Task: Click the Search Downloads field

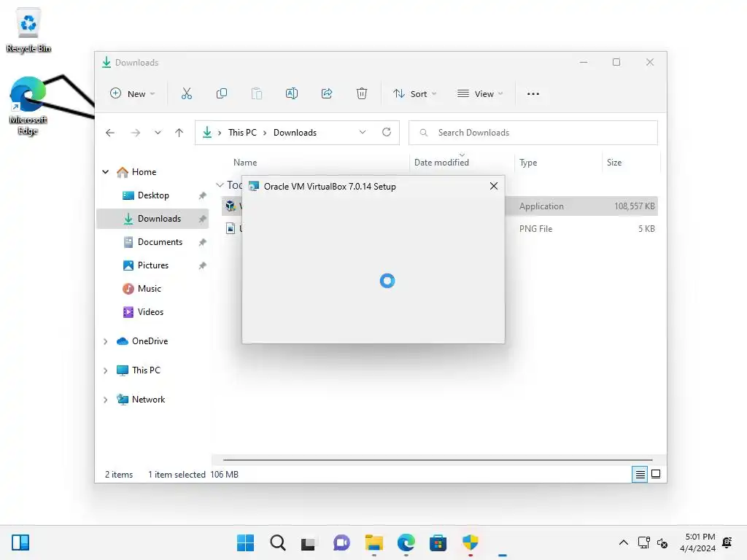Action: [533, 133]
